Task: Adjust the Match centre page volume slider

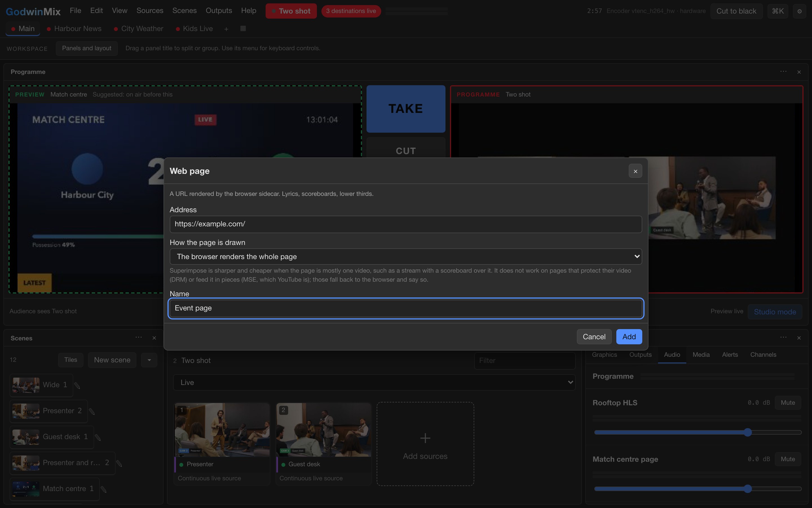Action: 698,489
